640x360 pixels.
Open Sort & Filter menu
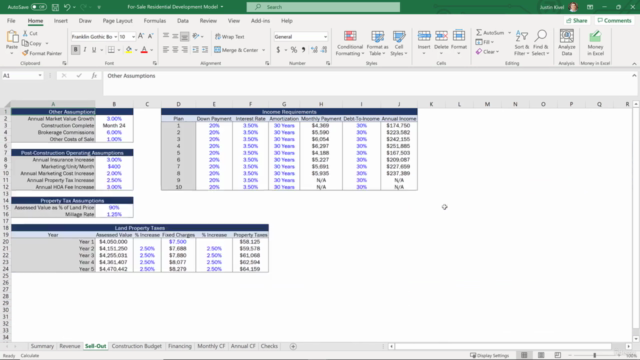pos(521,43)
